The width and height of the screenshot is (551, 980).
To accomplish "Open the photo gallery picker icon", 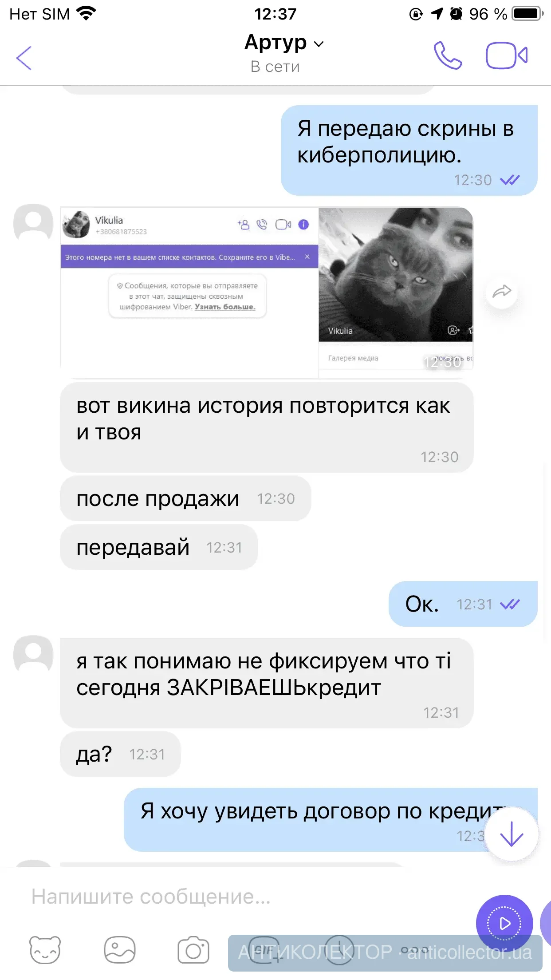I will click(119, 950).
